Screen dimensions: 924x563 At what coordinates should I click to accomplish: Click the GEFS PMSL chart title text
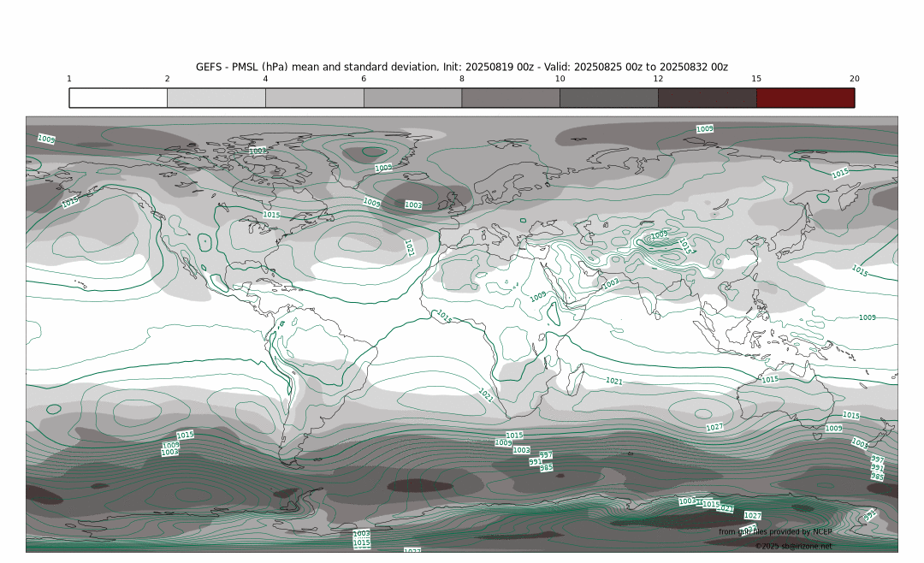coord(461,67)
